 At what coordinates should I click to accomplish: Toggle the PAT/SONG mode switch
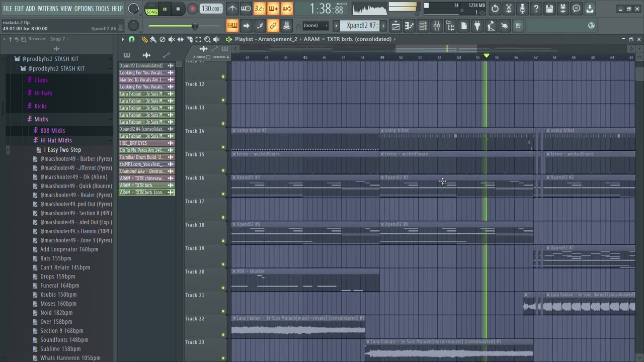click(x=151, y=9)
